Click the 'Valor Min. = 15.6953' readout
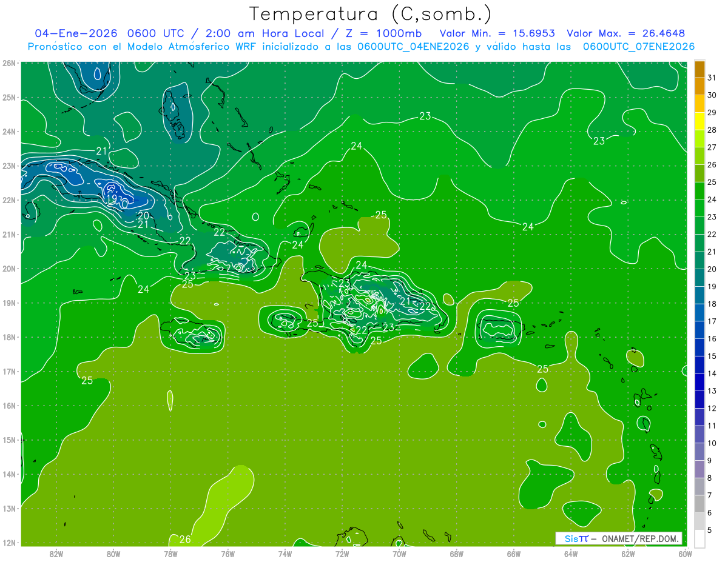 click(x=497, y=33)
